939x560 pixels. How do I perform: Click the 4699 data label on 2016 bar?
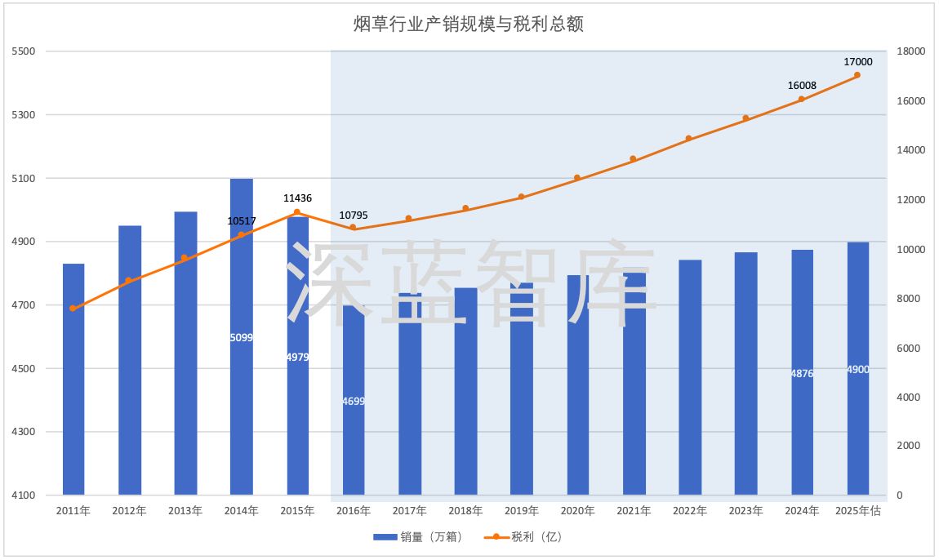(x=353, y=401)
